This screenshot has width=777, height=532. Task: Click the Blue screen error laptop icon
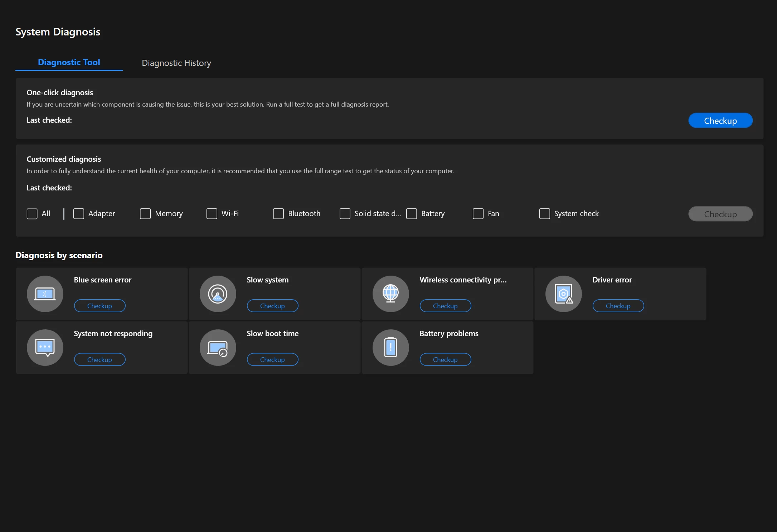pos(45,294)
